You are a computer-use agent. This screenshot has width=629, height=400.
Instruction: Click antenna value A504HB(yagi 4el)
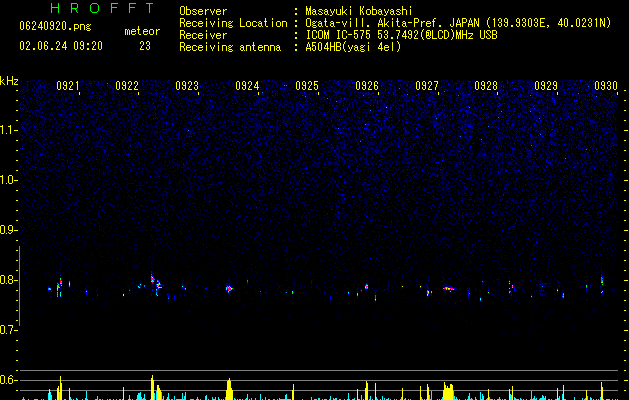tap(353, 47)
